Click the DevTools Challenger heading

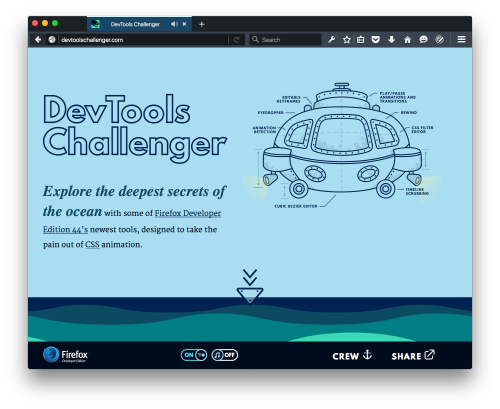click(x=135, y=128)
